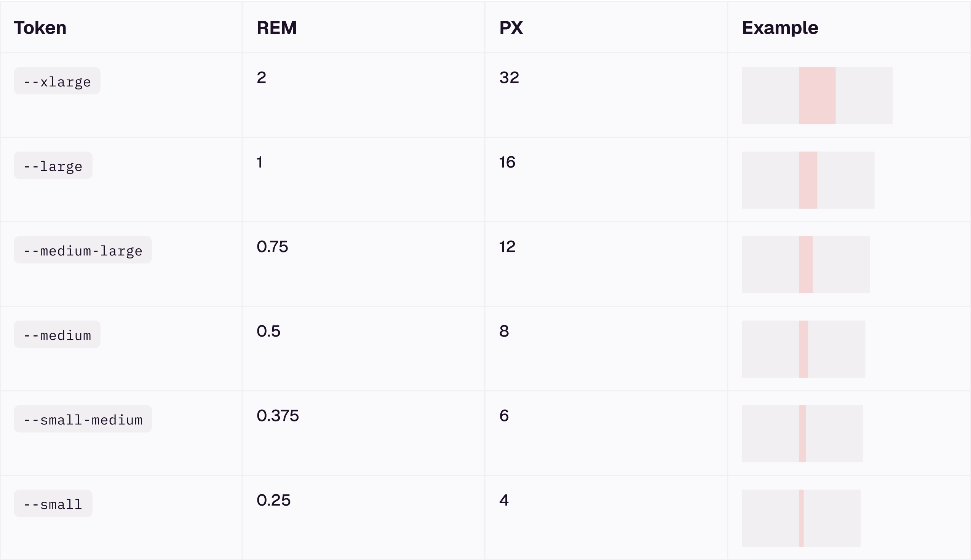Click the Example column header
971x560 pixels.
pos(780,28)
